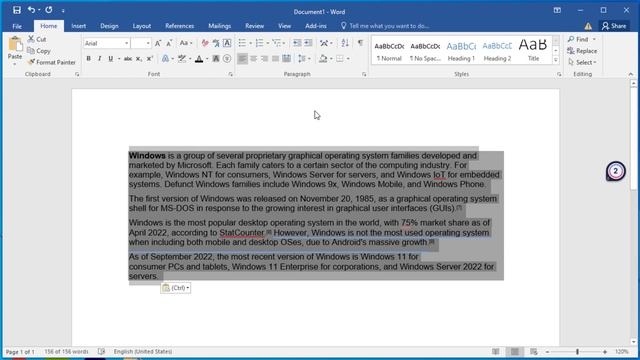640x360 pixels.
Task: Expand the Styles gallery More arrow
Action: coord(556,60)
